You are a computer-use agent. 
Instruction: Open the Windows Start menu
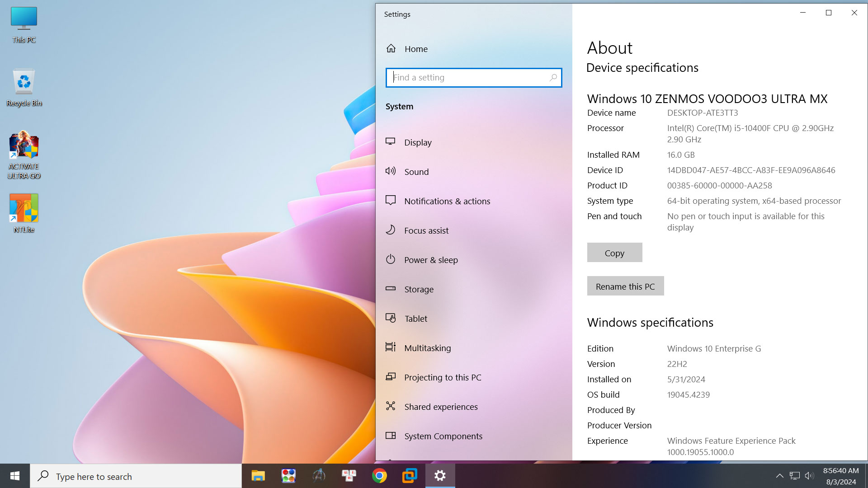point(15,476)
